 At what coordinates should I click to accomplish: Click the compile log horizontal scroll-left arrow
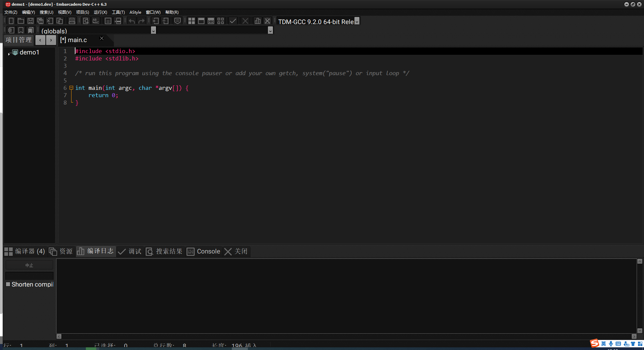click(x=59, y=336)
